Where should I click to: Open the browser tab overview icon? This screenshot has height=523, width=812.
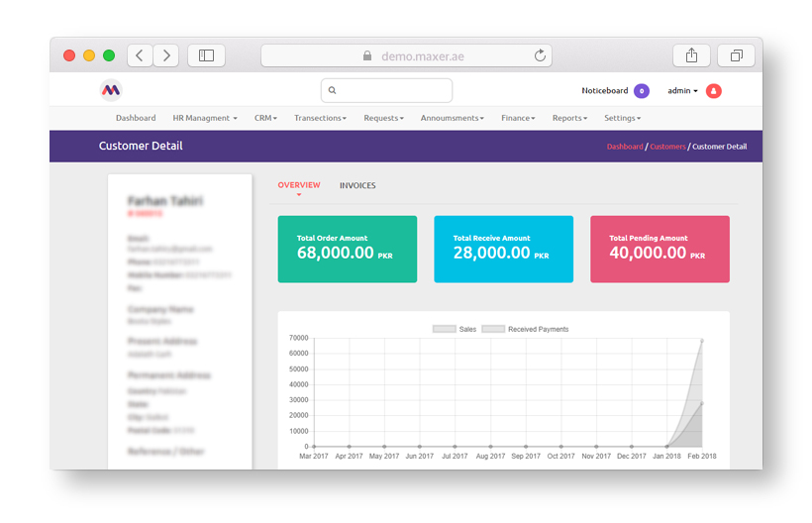click(x=736, y=55)
